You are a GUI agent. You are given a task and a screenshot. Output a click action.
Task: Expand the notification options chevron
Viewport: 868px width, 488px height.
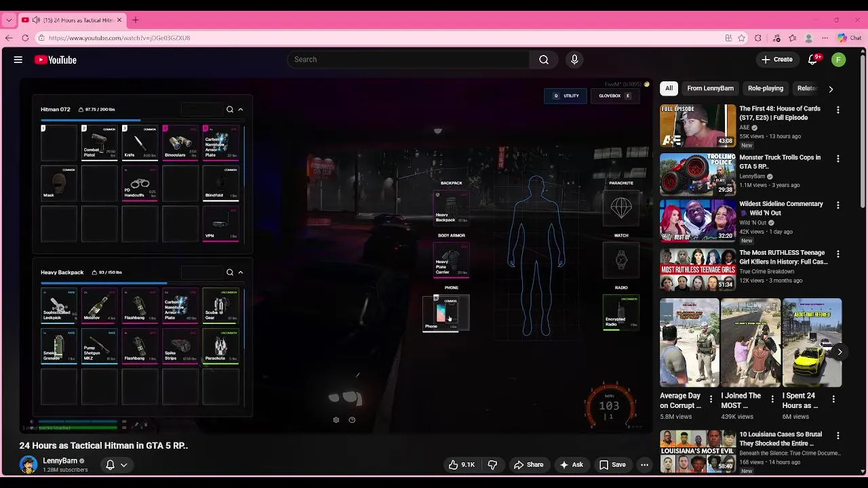tap(124, 465)
